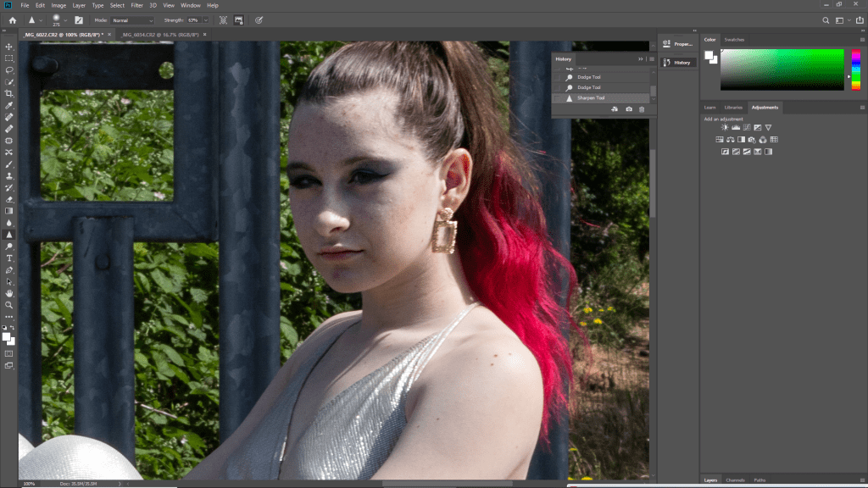Switch to the Swatches tab

pos(734,40)
